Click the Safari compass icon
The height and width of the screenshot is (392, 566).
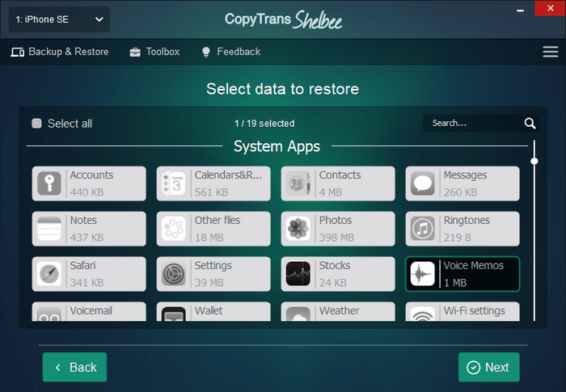point(49,274)
